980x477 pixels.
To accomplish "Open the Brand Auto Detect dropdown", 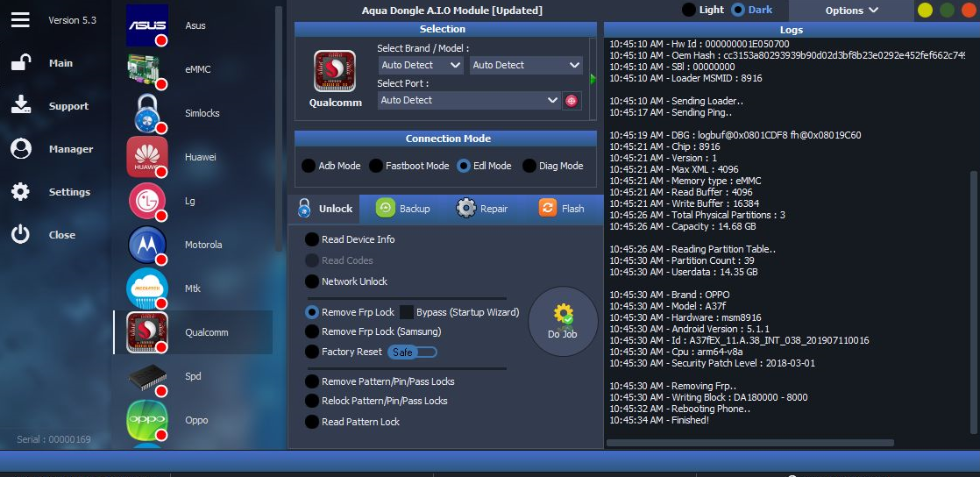I will click(421, 65).
